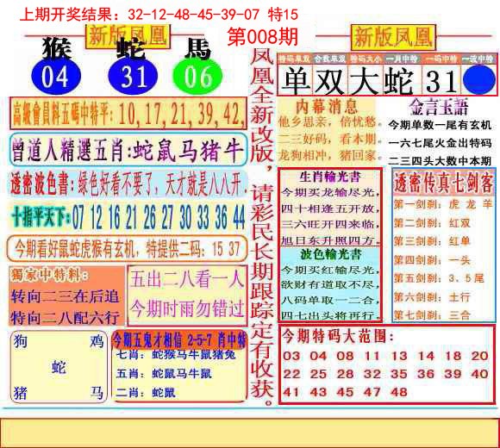Select the 单 cell in the prediction table
Screen dimensions: 500x448
coord(296,80)
